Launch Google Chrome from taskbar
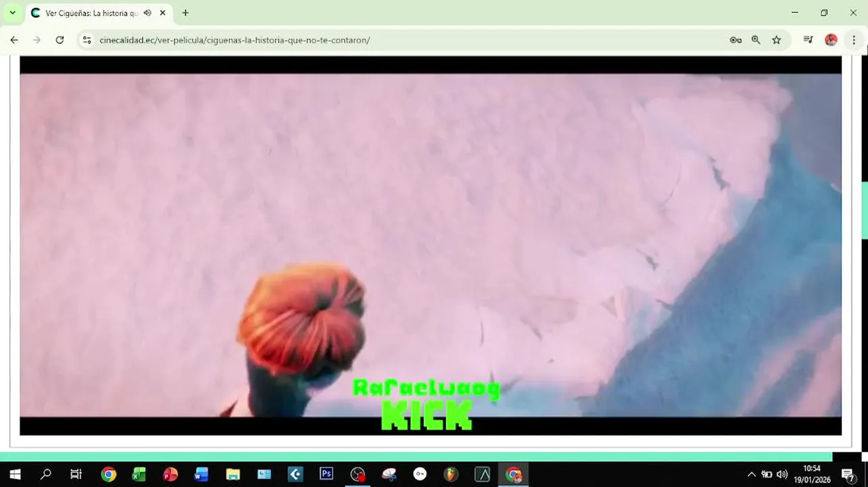The image size is (868, 487). pos(108,474)
